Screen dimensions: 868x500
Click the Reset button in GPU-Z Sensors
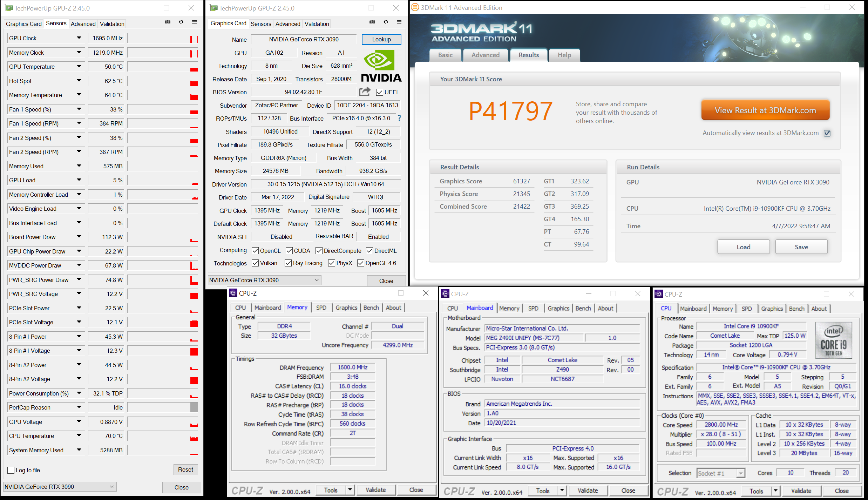pos(185,469)
